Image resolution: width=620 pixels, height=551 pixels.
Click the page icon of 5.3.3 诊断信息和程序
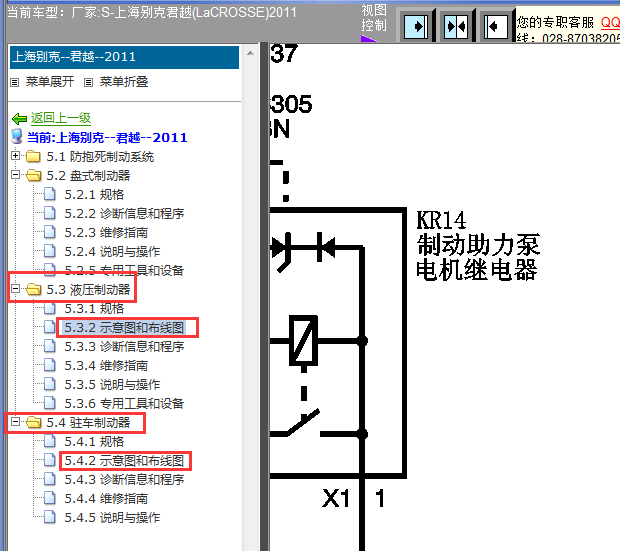(50, 346)
